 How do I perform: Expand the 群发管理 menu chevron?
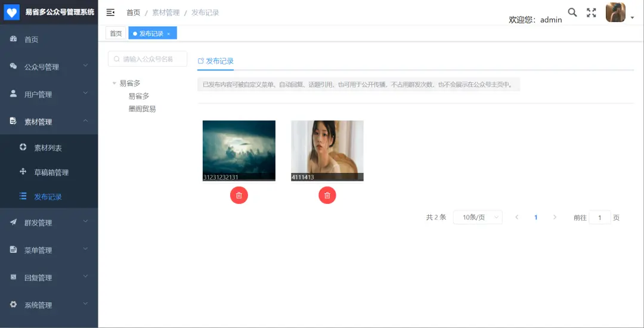(85, 221)
